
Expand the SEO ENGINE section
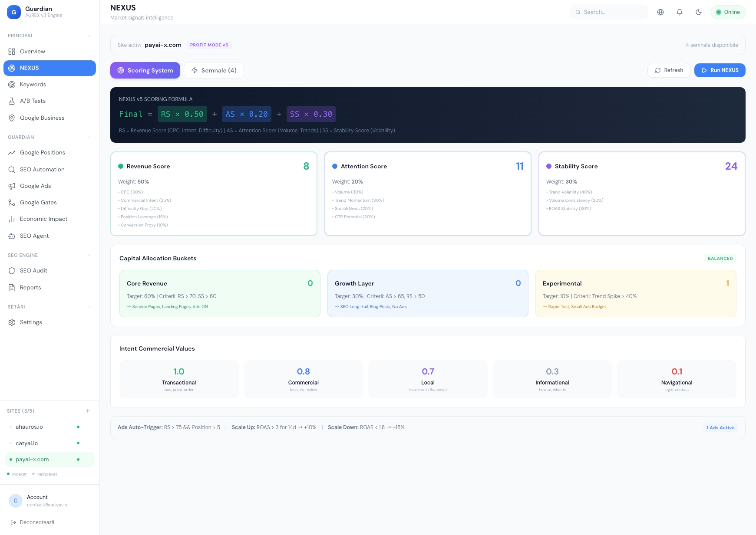pyautogui.click(x=89, y=255)
